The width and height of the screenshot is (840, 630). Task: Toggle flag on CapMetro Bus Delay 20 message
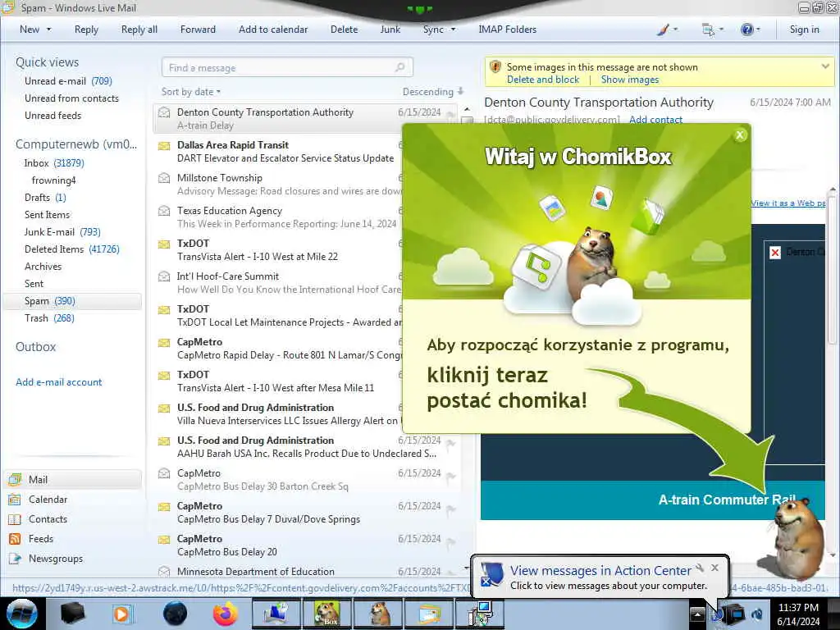coord(451,541)
